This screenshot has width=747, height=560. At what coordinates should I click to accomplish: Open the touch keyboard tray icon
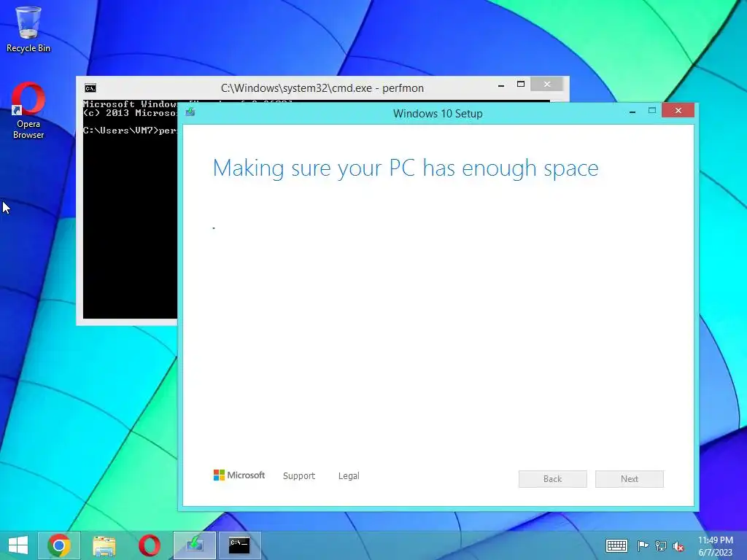click(x=616, y=545)
